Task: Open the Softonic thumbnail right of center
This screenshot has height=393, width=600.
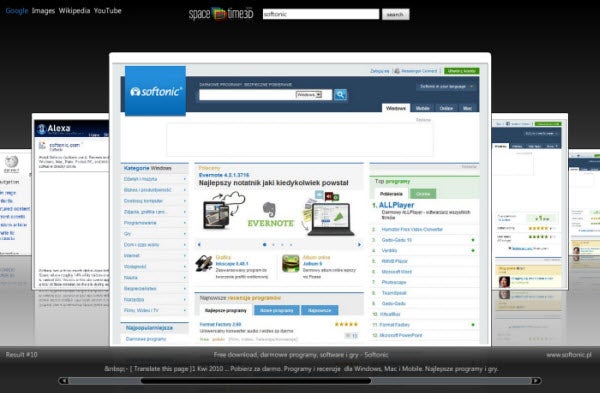Action: pyautogui.click(x=529, y=201)
